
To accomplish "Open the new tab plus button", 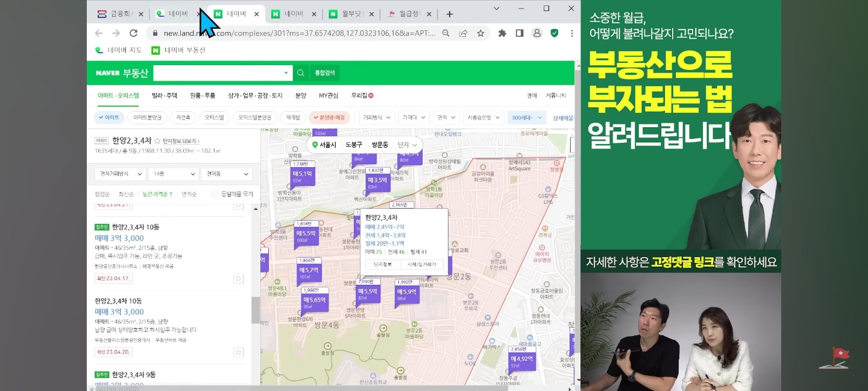I will [449, 14].
